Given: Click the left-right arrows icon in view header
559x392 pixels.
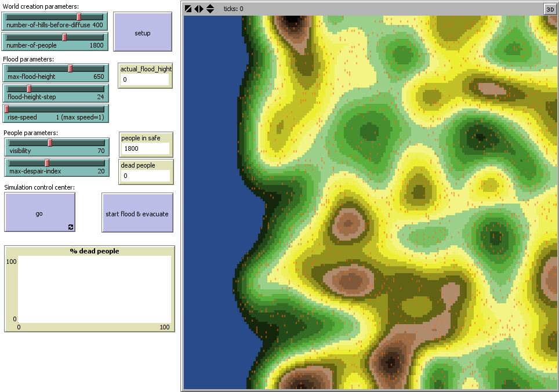Looking at the screenshot, I should click(x=199, y=9).
